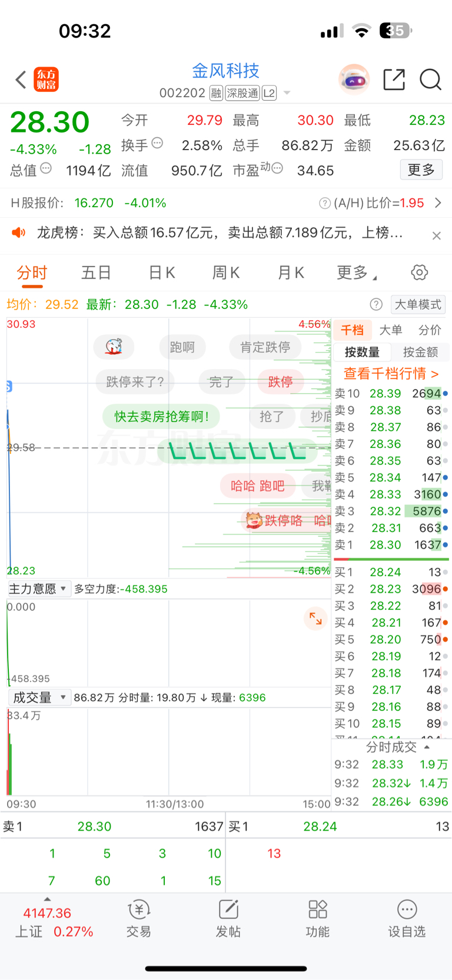This screenshot has height=980, width=452.
Task: Tap the share export icon
Action: pyautogui.click(x=394, y=79)
